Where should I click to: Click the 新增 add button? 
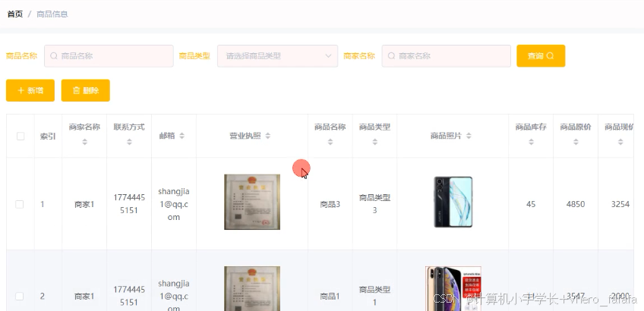coord(30,90)
